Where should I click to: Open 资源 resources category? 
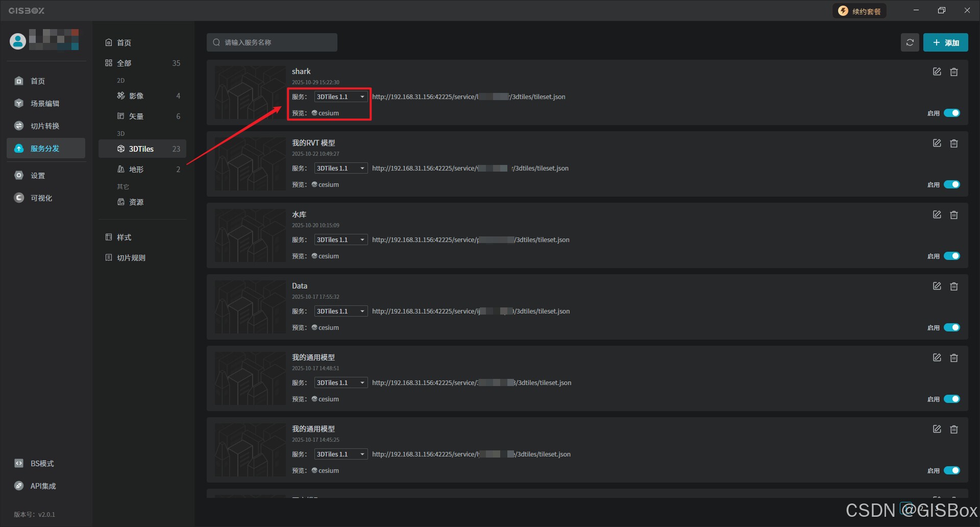click(142, 202)
